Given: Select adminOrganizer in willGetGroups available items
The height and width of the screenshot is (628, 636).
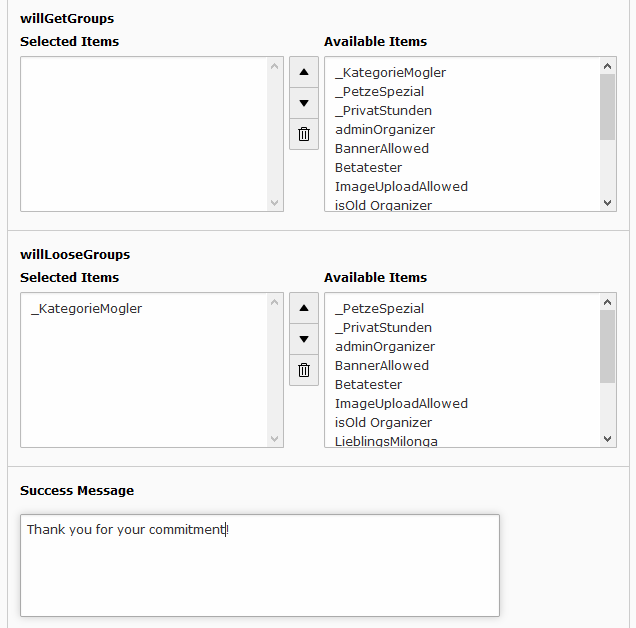Looking at the screenshot, I should coord(385,130).
